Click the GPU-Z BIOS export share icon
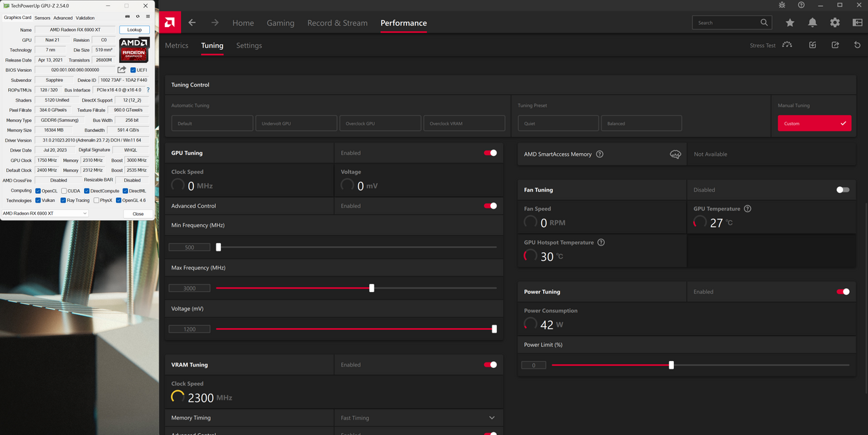 pos(122,70)
